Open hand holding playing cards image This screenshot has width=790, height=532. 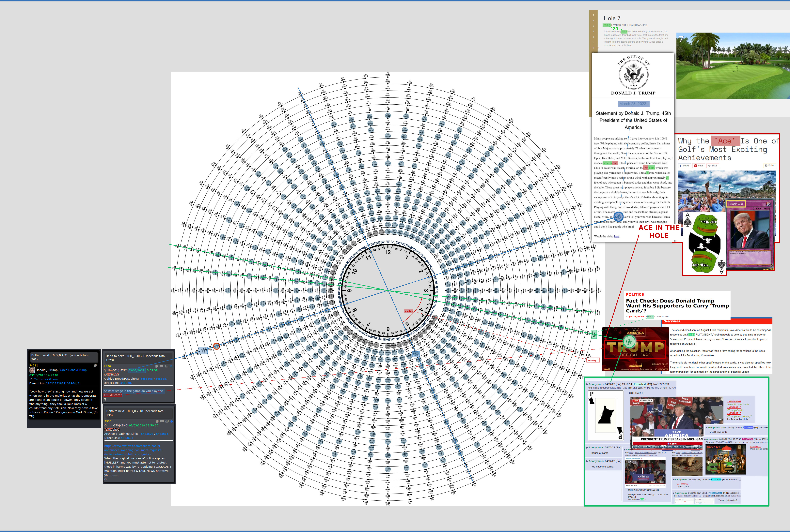pos(687,466)
